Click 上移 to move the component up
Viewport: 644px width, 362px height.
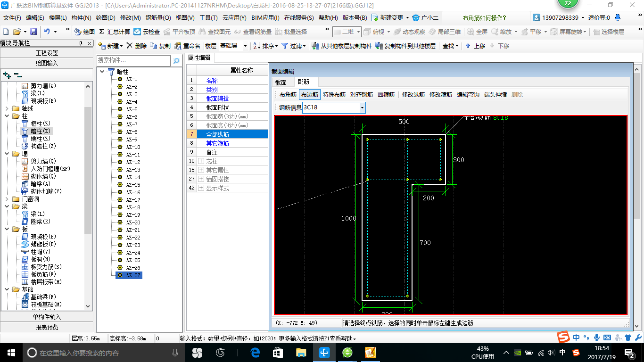click(475, 46)
